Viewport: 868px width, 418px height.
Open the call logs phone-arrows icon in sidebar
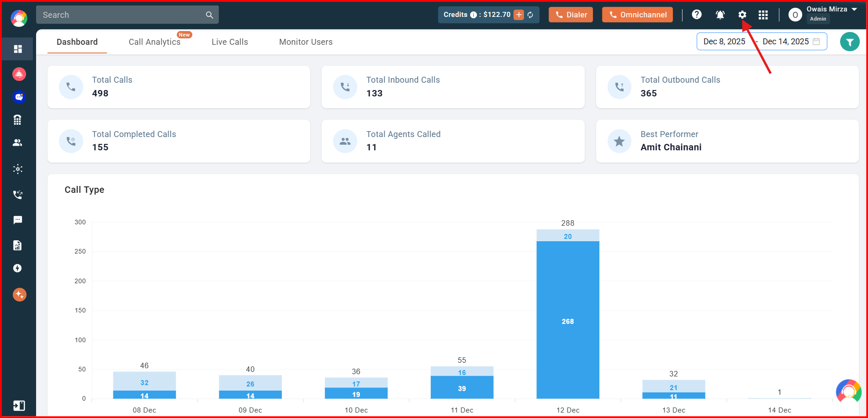point(18,195)
